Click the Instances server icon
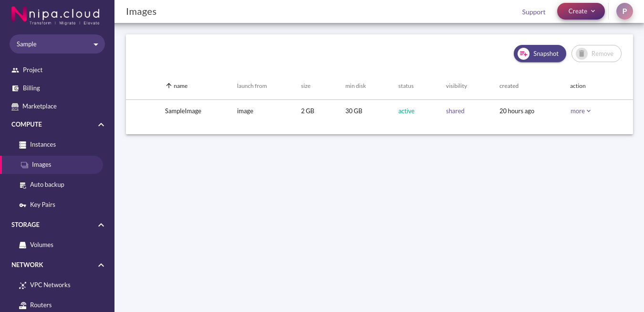This screenshot has width=644, height=312. click(x=22, y=144)
